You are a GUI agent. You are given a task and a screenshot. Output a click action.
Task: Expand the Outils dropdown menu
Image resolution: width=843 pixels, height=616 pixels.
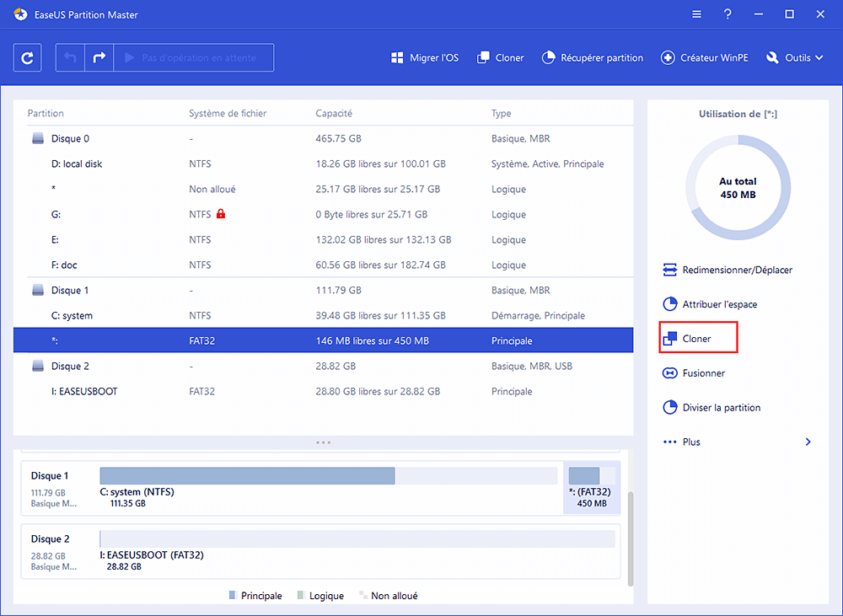pos(795,57)
